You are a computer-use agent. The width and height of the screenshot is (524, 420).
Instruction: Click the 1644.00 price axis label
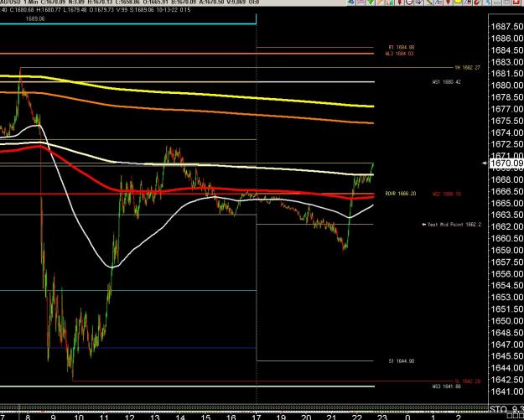coord(506,368)
